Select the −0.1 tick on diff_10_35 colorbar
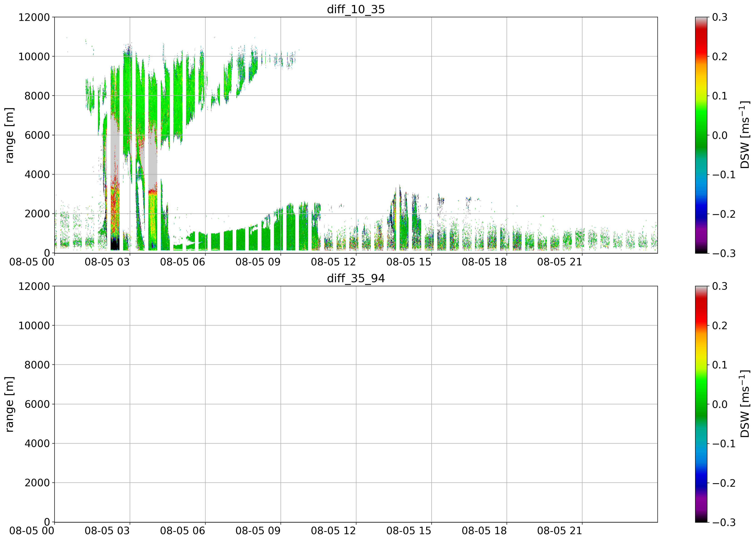Viewport: 756px width, 541px height. click(724, 175)
